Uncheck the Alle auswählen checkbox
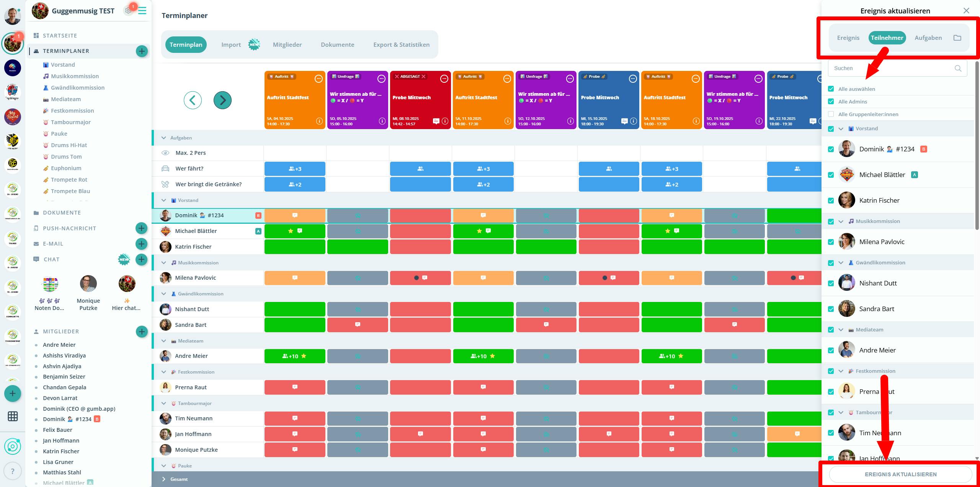The image size is (980, 487). (831, 89)
